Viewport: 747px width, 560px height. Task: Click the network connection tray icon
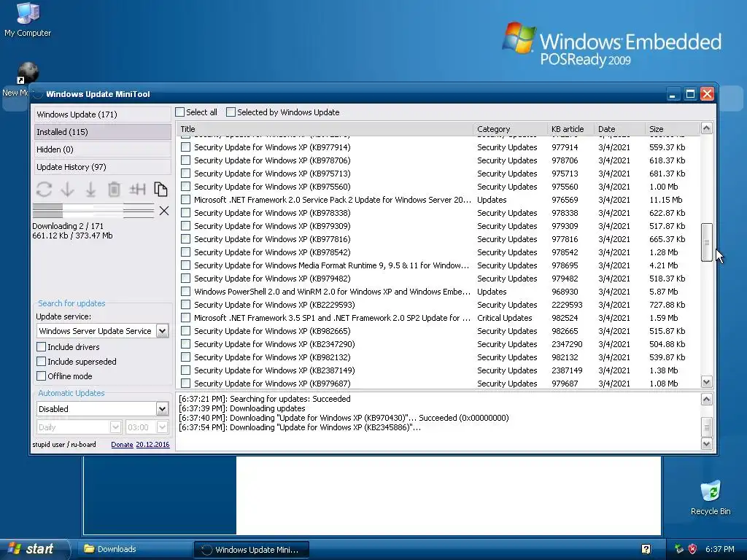[x=679, y=549]
